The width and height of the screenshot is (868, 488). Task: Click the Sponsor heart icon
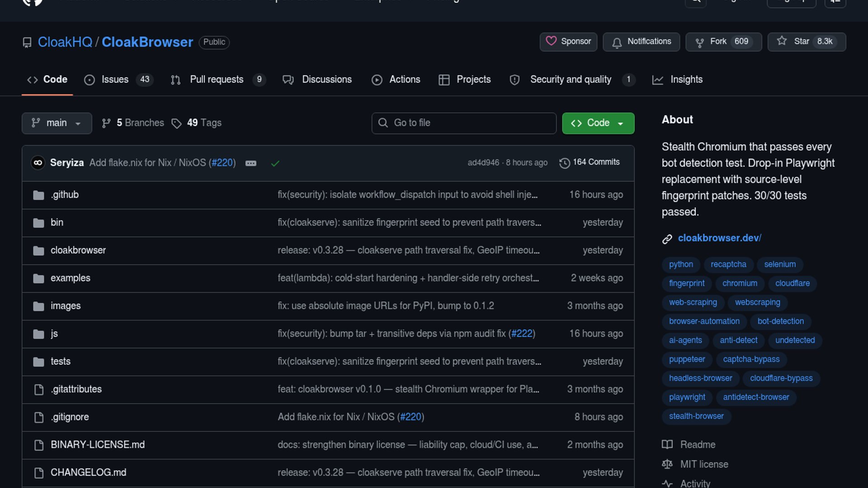coord(551,41)
